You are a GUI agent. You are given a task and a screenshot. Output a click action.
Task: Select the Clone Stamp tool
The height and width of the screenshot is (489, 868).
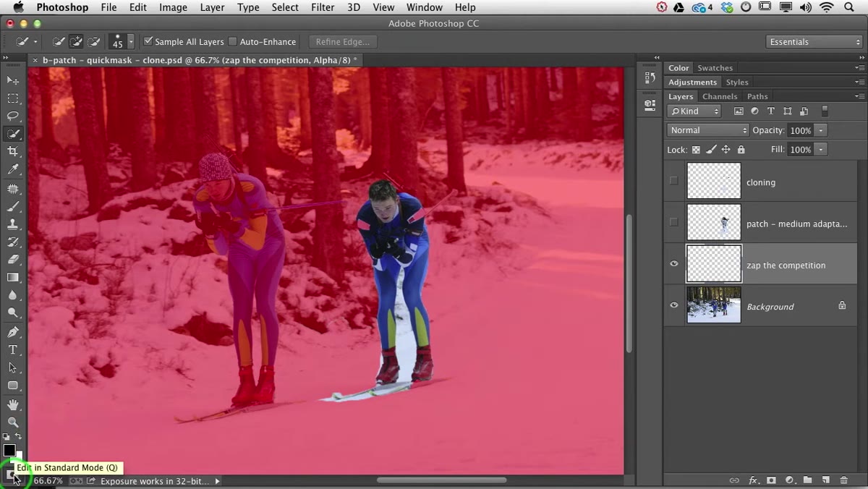[x=13, y=224]
